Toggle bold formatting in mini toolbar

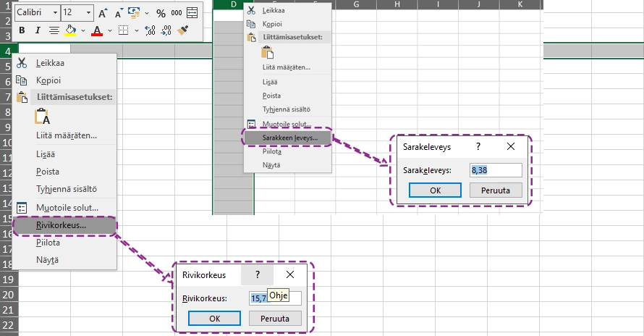point(22,30)
